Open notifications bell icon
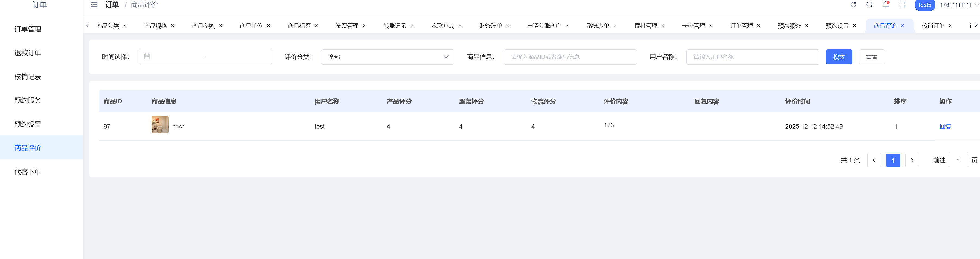The width and height of the screenshot is (980, 259). tap(886, 5)
